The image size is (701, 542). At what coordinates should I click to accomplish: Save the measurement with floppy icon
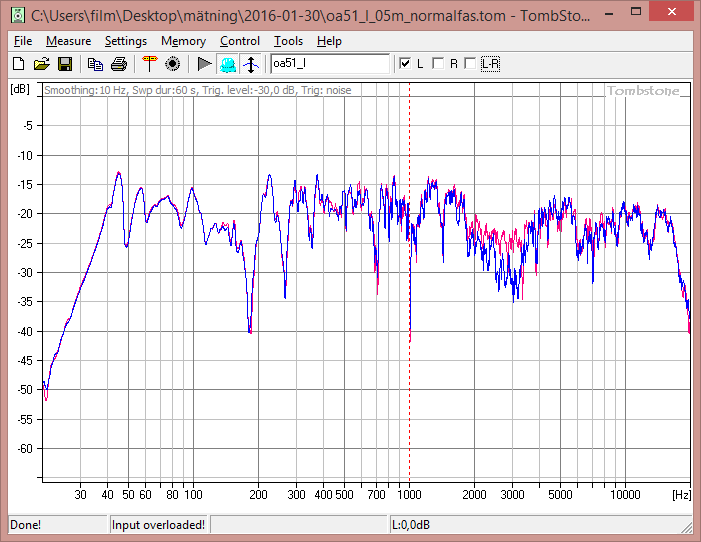pos(65,64)
